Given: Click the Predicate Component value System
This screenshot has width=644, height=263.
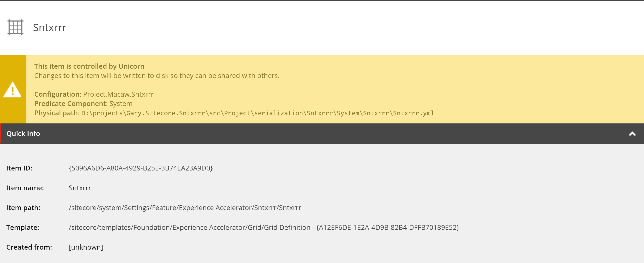Looking at the screenshot, I should tap(121, 103).
